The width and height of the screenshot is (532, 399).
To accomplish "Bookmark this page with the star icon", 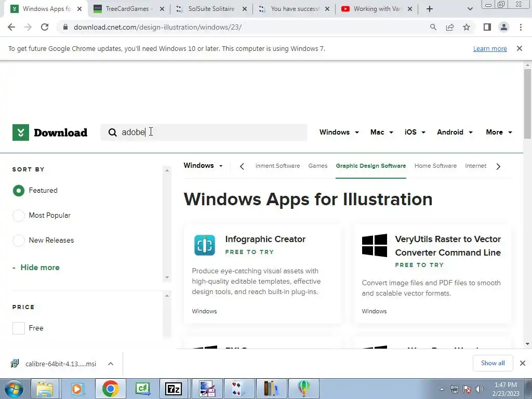I will pos(467,27).
